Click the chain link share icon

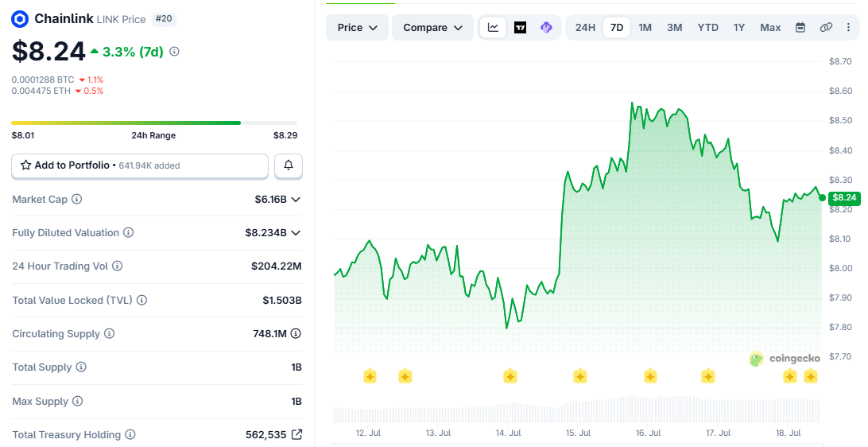click(826, 27)
